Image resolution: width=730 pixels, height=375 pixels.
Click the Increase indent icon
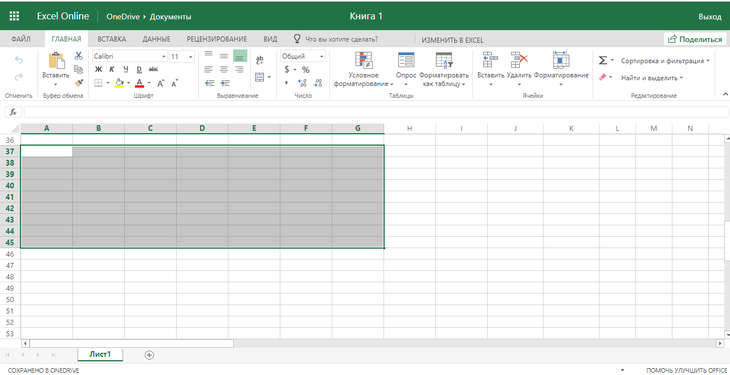225,83
